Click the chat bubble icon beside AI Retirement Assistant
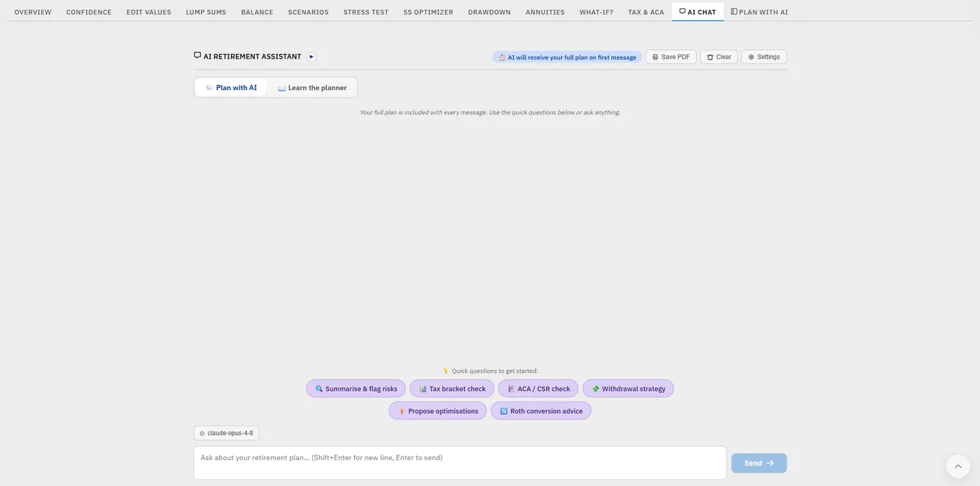This screenshot has height=486, width=980. (x=197, y=56)
